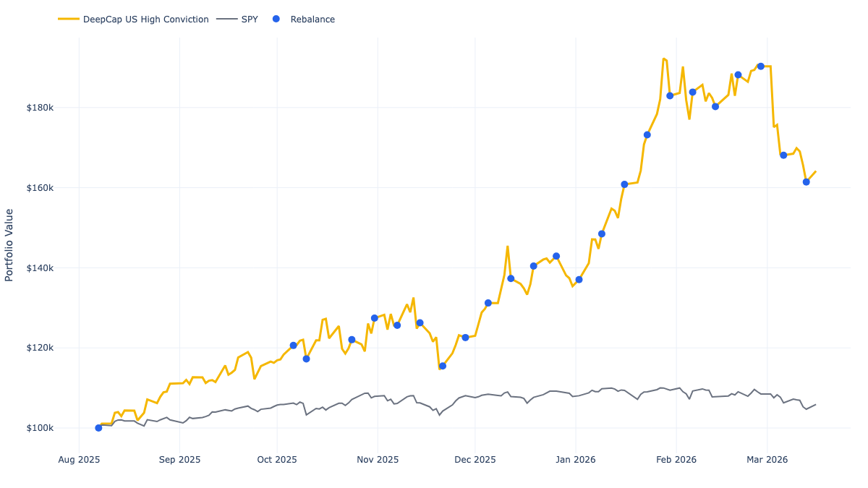Select the Rebalance marker near $173k before February 2026

(647, 134)
